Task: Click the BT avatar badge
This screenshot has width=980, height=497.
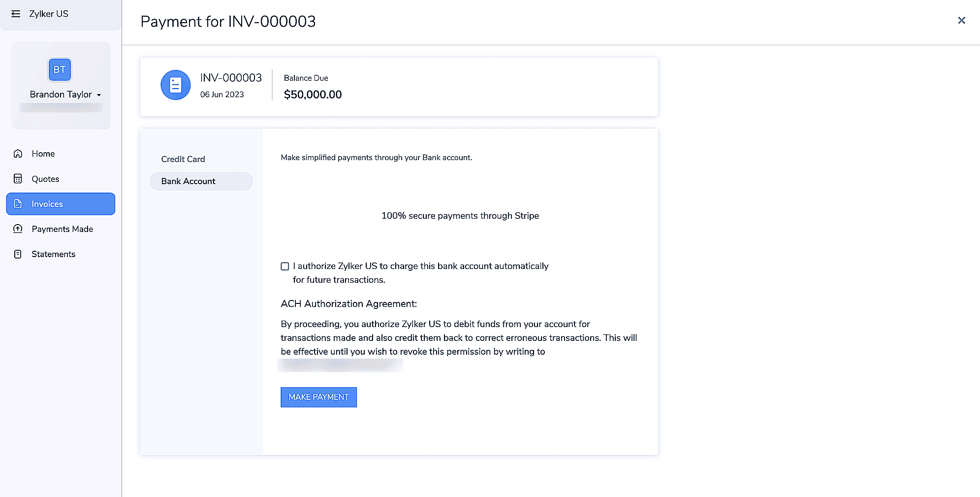Action: (60, 69)
